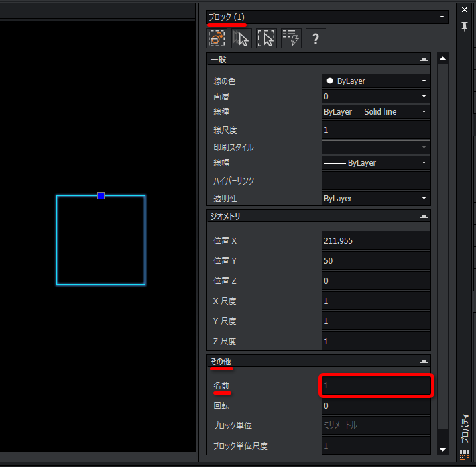Click the vertical プロパティ panel title
Screen dimensions: 476x467
pyautogui.click(x=465, y=429)
